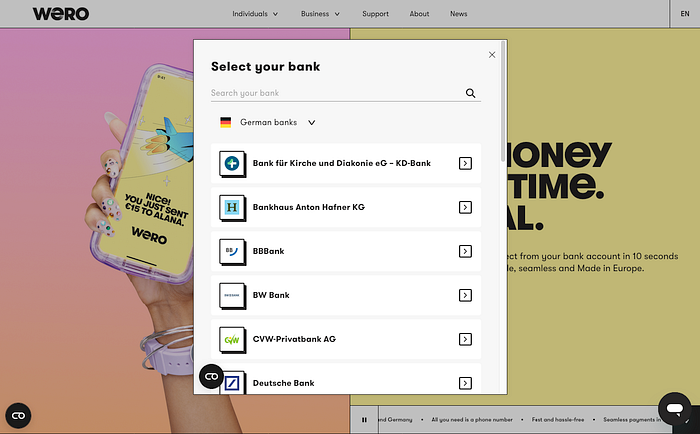Screen dimensions: 700x434
Task: Pause the scrolling ticker banner
Action: point(364,420)
